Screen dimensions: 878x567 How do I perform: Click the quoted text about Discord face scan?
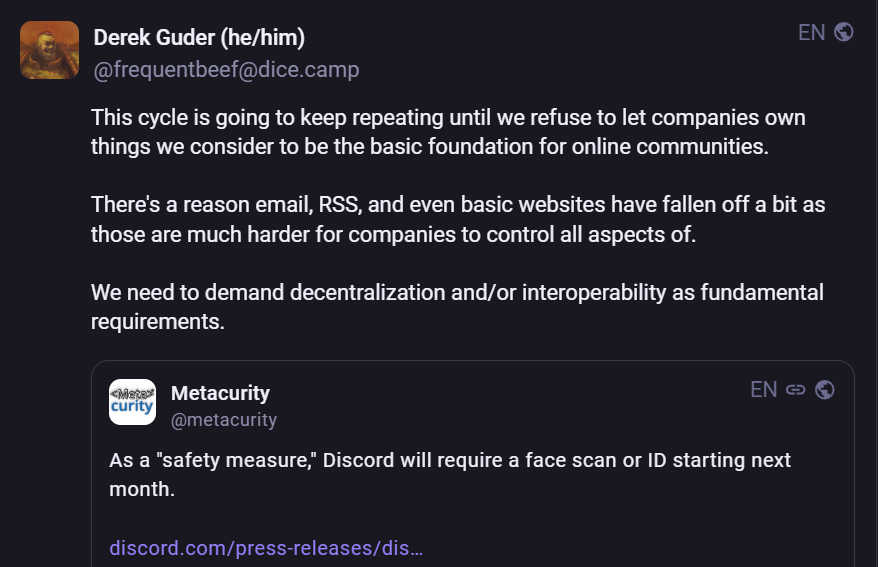click(450, 474)
